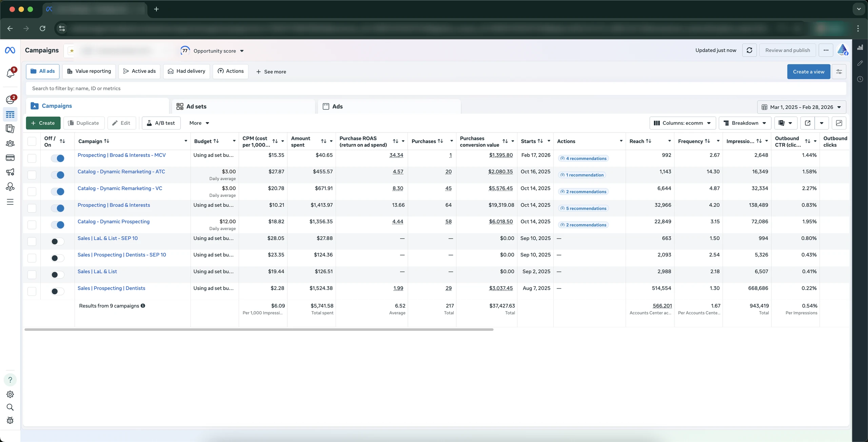Open Catalog - Dynamic Prospecting campaign link
This screenshot has height=442, width=868.
pyautogui.click(x=114, y=222)
